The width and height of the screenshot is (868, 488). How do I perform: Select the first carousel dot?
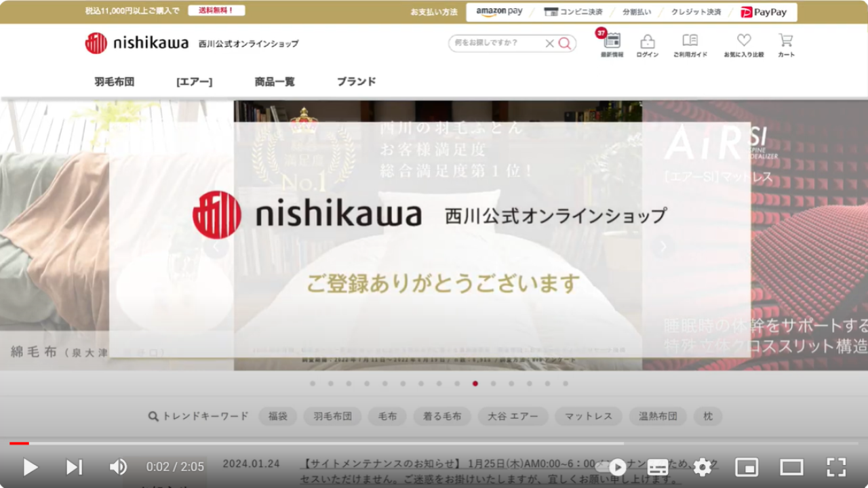tap(313, 384)
